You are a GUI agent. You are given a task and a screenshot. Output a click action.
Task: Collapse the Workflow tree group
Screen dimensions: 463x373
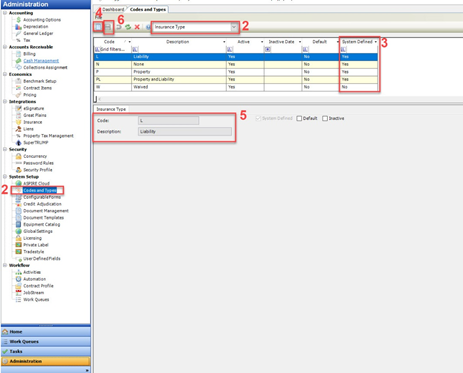click(x=5, y=265)
